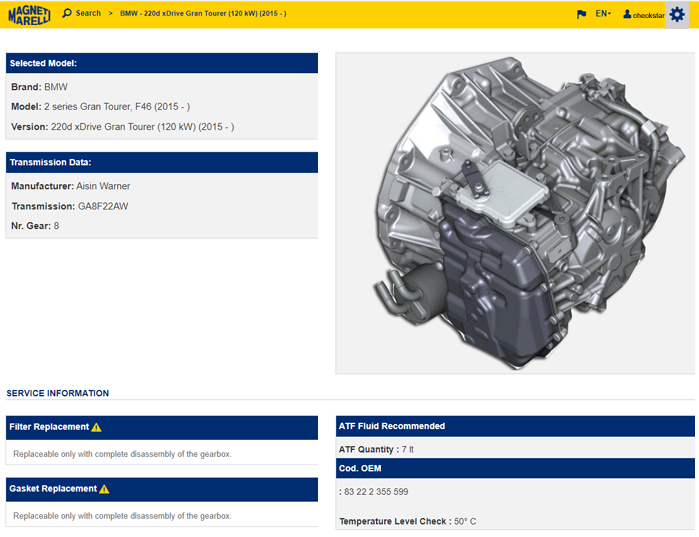
Task: Click the Manufacturer Aisin Warner text
Action: pos(70,186)
